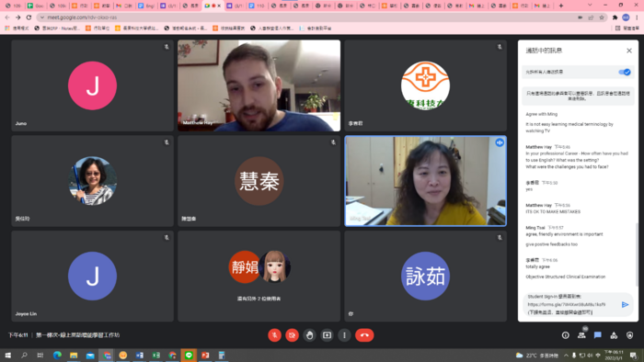Viewport: 644px width, 362px height.
Task: Select Ming Tsai's speaking video tile
Action: click(425, 181)
